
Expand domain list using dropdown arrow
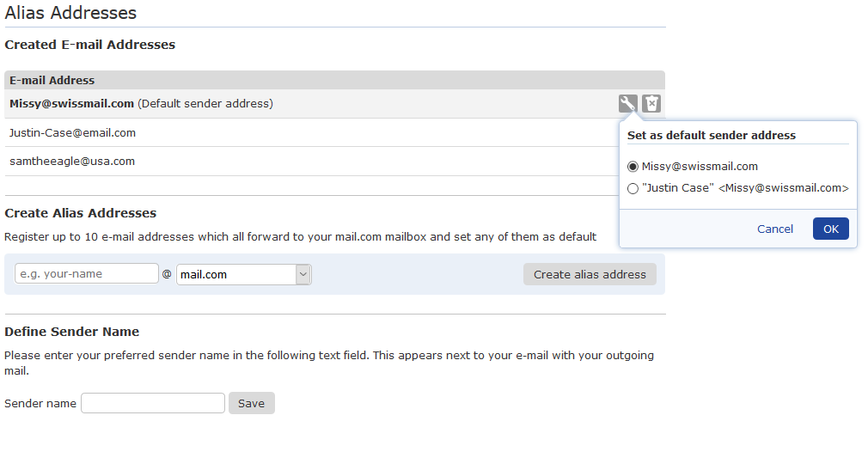tap(303, 274)
